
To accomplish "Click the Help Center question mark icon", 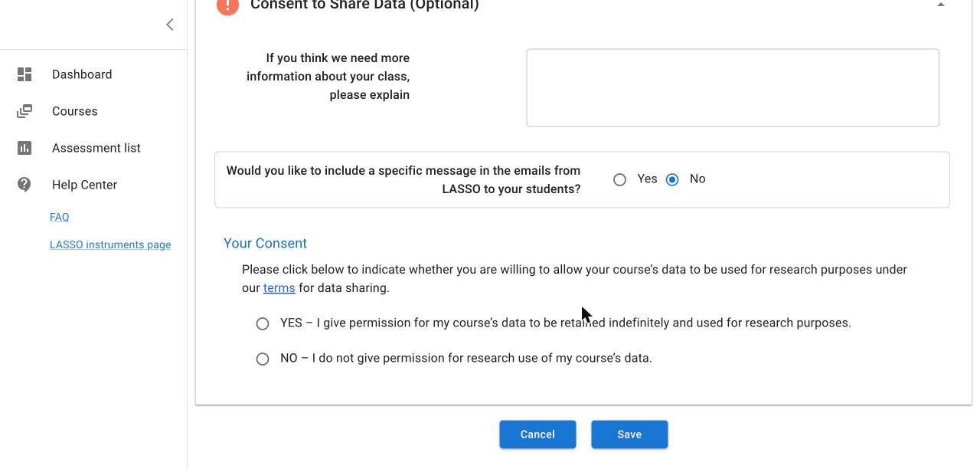I will (24, 185).
